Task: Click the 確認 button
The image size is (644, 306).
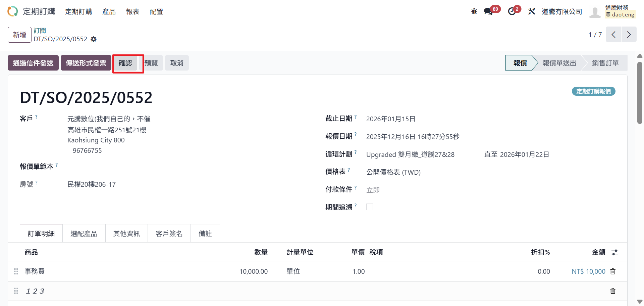Action: coord(125,63)
